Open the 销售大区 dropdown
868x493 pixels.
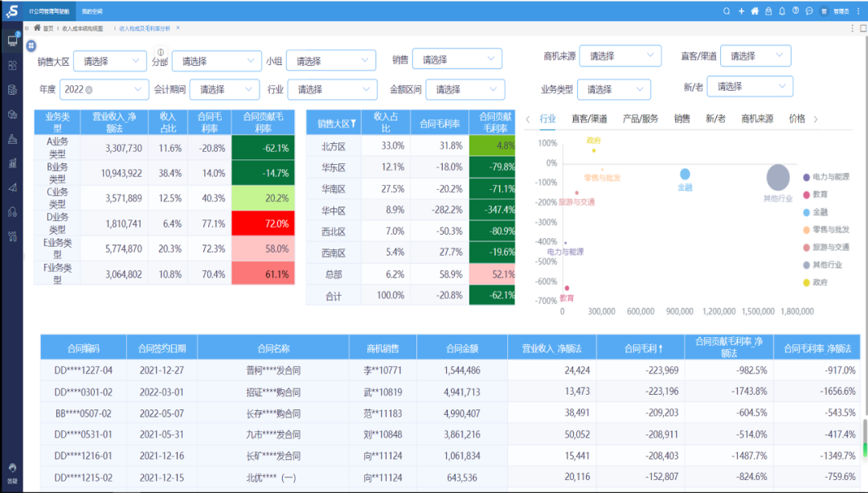pyautogui.click(x=109, y=61)
